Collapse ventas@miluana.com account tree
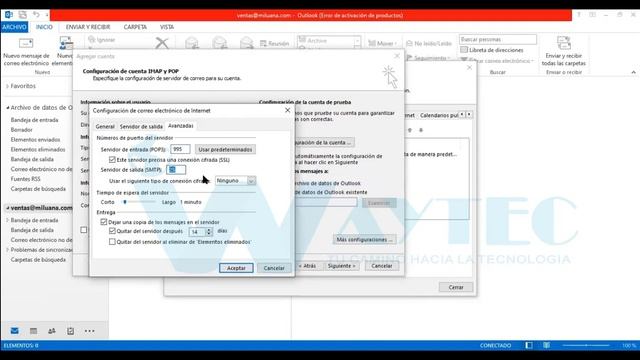Screen dimensions: 640x360 click(7, 208)
